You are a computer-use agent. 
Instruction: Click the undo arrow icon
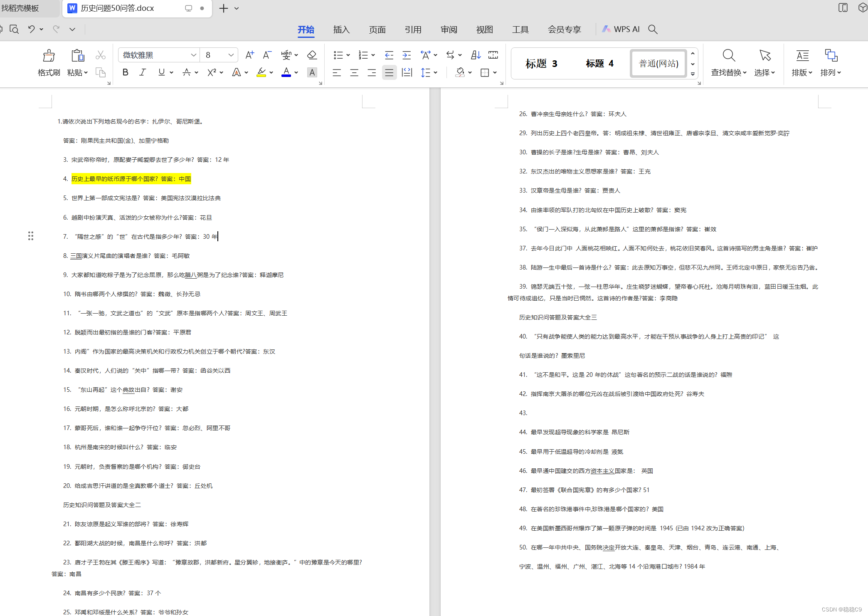coord(31,29)
